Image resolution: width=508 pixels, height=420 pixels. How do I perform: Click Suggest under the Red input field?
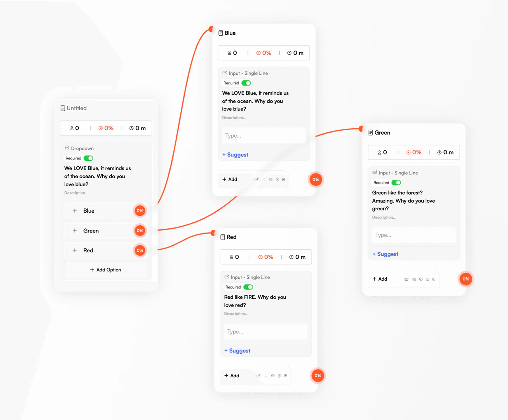(x=237, y=350)
